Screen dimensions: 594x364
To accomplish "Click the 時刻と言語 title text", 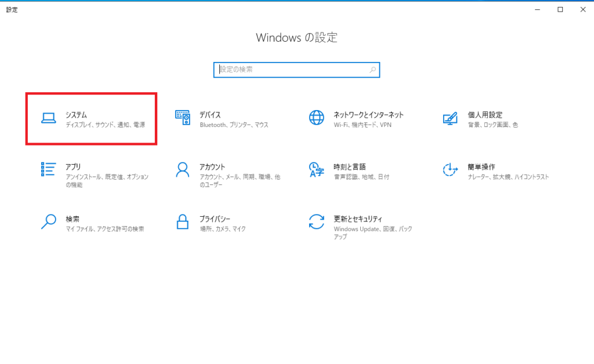I will [350, 166].
